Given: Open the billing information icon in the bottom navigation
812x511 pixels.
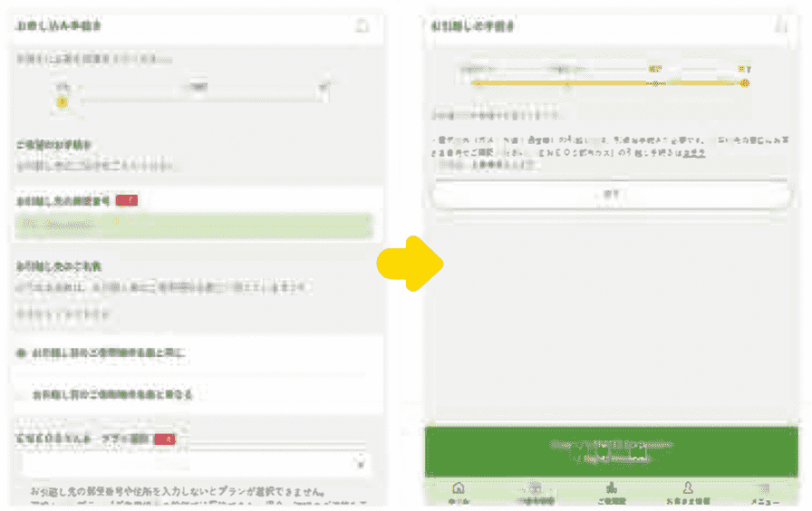Looking at the screenshot, I should (x=535, y=490).
